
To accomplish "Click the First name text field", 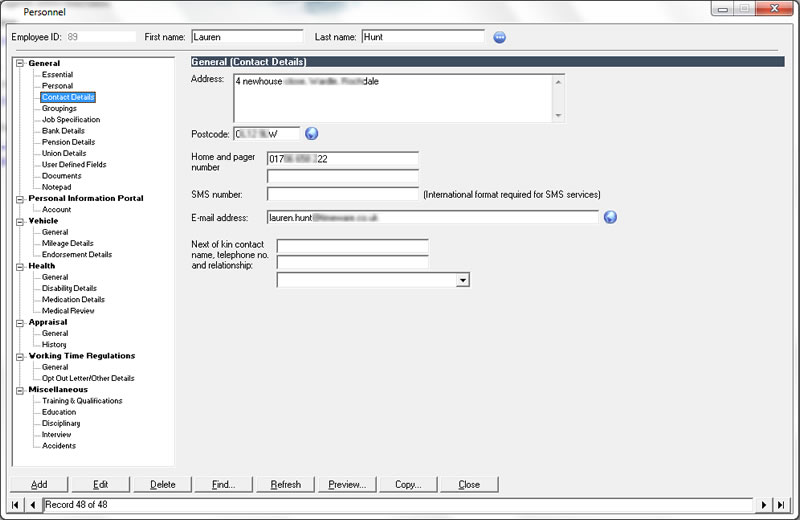I will [246, 37].
